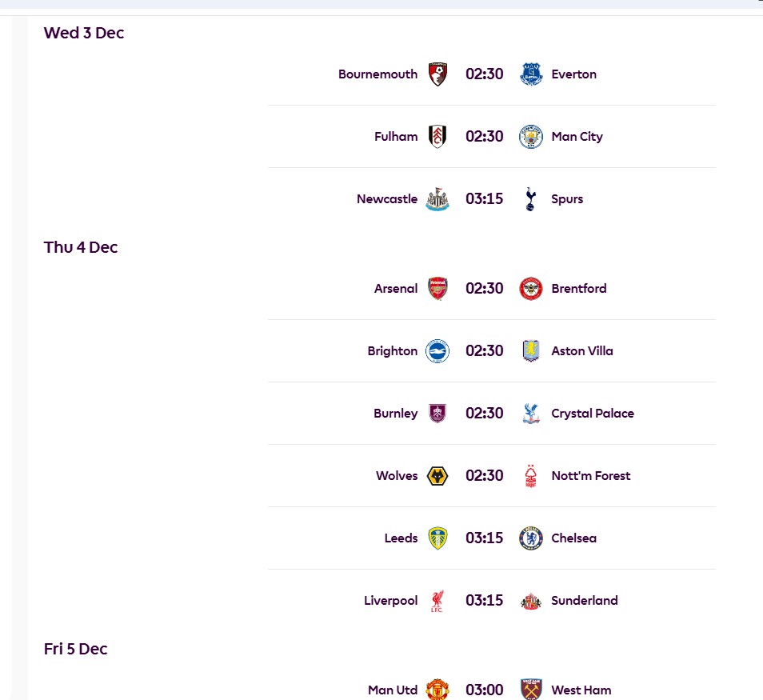Open the Spurs club badge
763x700 pixels.
[x=530, y=198]
